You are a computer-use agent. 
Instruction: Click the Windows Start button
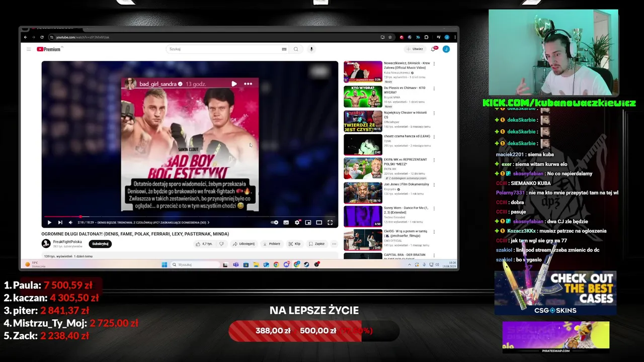click(164, 264)
